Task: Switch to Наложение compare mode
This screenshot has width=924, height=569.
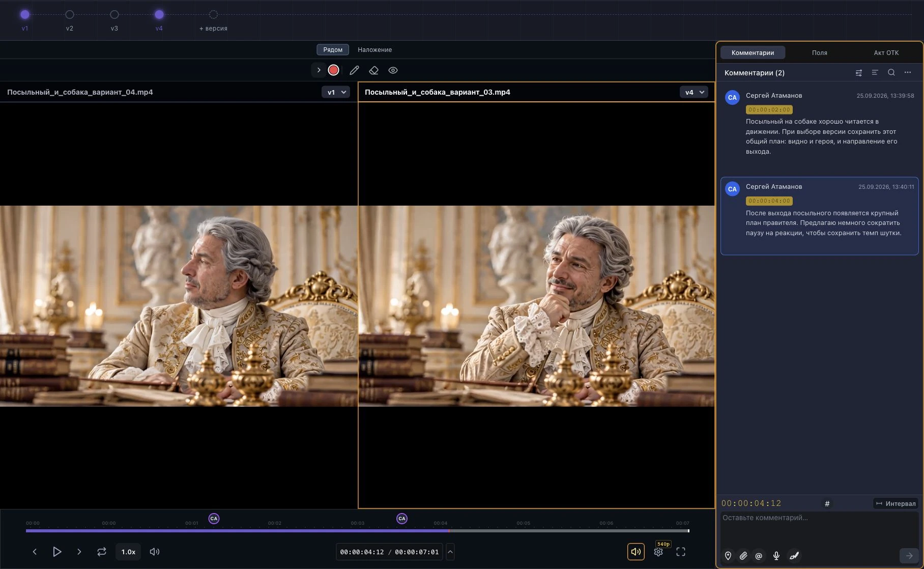Action: pyautogui.click(x=374, y=50)
